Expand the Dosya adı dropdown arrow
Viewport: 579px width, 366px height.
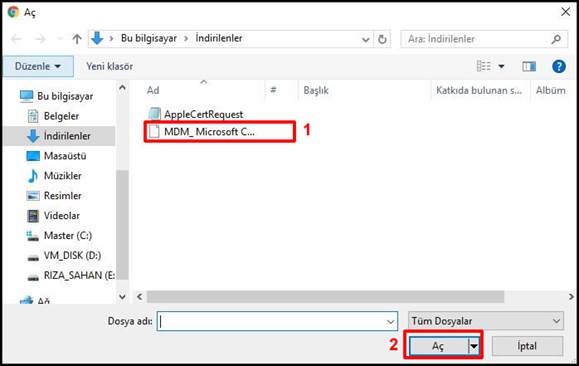[390, 322]
